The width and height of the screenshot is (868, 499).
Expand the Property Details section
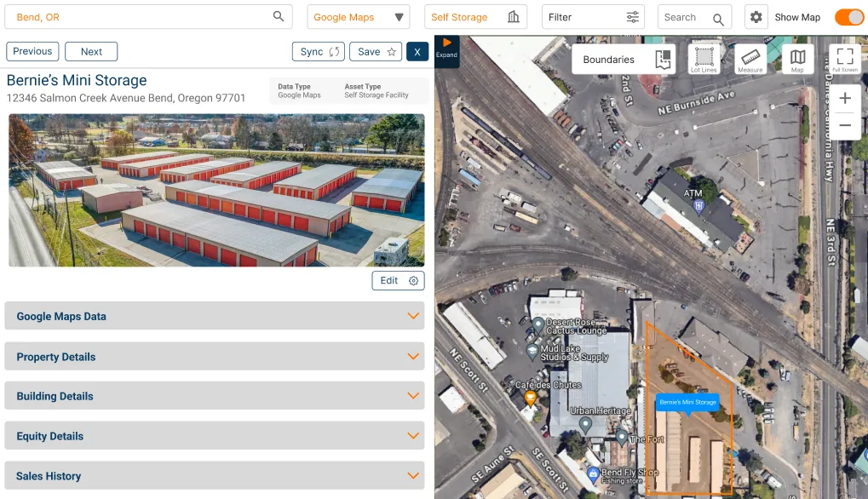tap(215, 356)
